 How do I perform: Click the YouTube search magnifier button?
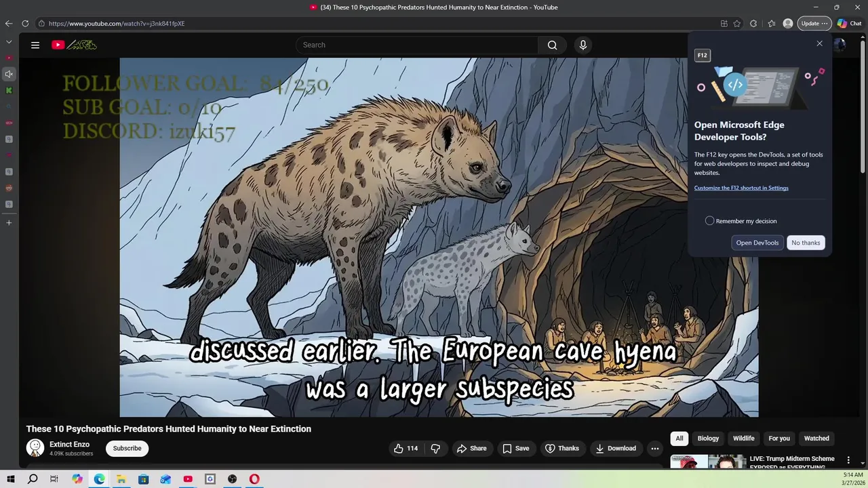(552, 45)
